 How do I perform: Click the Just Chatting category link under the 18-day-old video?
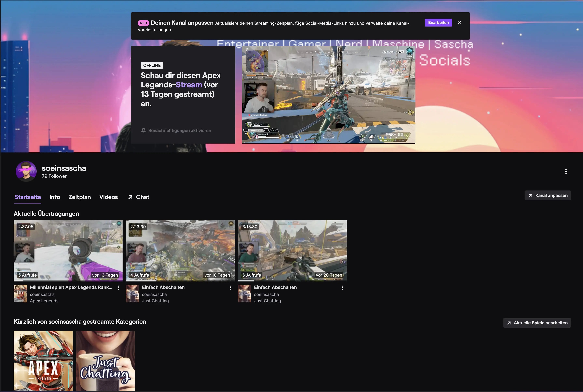coord(155,301)
